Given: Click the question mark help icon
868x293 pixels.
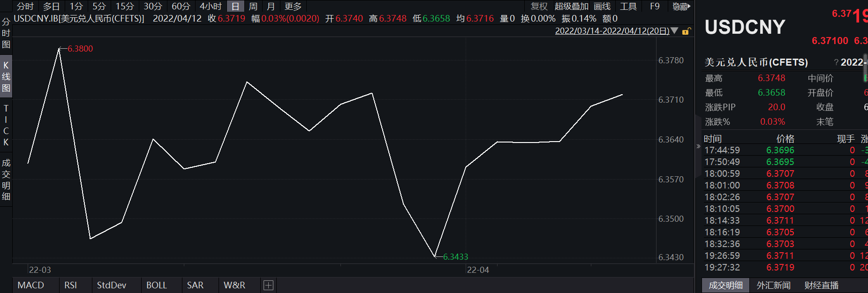Looking at the screenshot, I should [836, 62].
